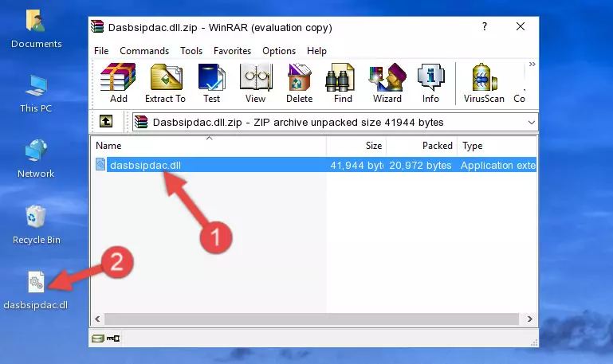The height and width of the screenshot is (364, 613).
Task: Click Extract To toolbar icon
Action: [x=165, y=83]
